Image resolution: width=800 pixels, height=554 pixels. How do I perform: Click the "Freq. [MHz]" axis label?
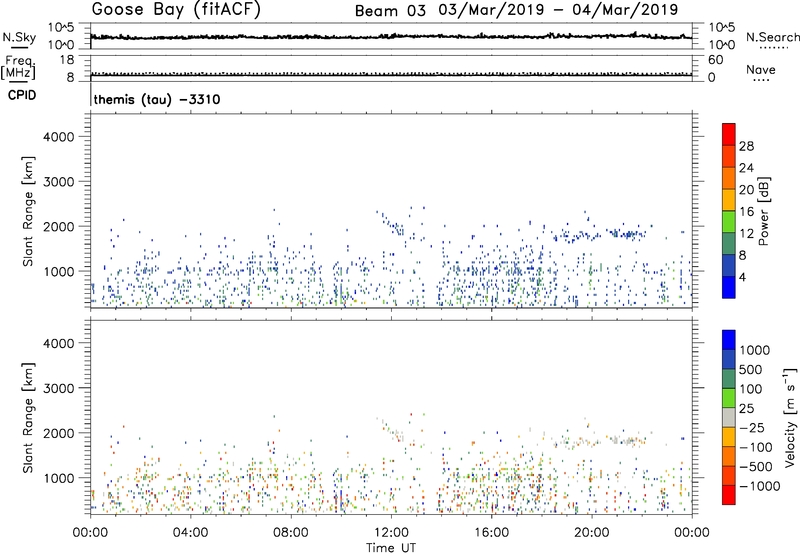(19, 67)
